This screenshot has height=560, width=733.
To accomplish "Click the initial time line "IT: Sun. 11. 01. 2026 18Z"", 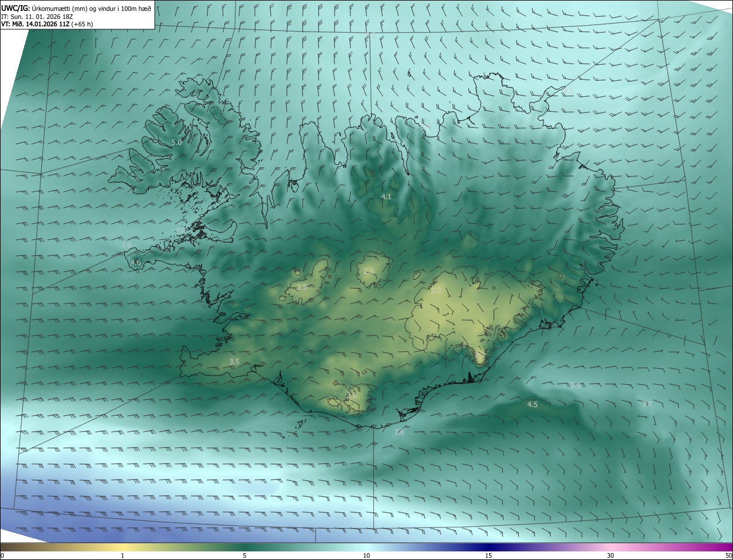I will pyautogui.click(x=38, y=16).
